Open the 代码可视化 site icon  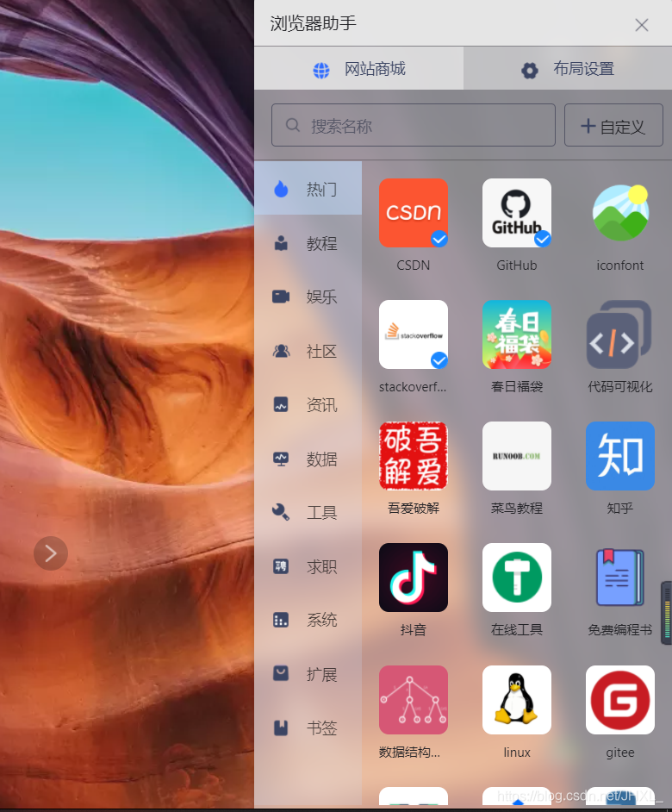pyautogui.click(x=620, y=334)
